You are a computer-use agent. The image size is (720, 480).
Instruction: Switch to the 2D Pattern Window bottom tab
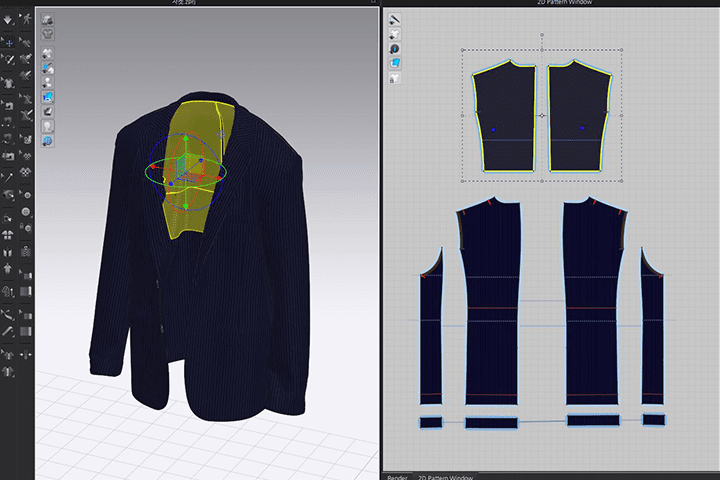click(x=445, y=477)
